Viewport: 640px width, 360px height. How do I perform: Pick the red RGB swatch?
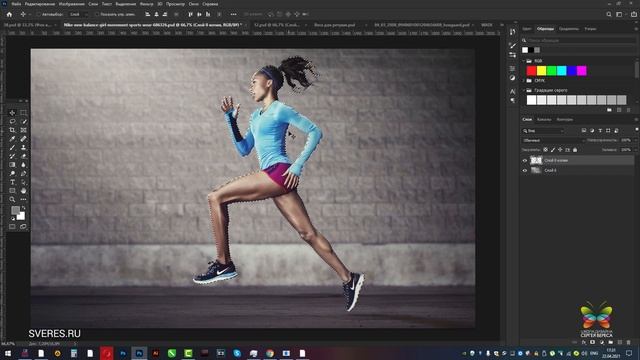click(531, 71)
